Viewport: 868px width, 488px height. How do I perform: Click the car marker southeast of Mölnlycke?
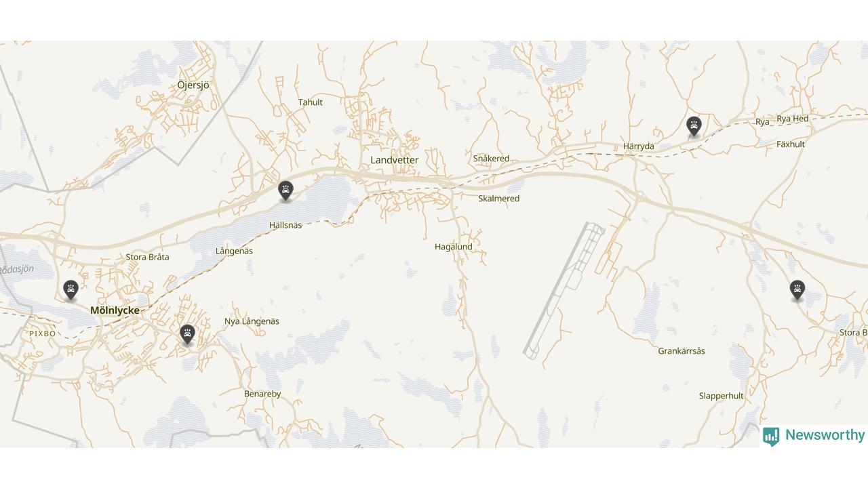pyautogui.click(x=187, y=335)
